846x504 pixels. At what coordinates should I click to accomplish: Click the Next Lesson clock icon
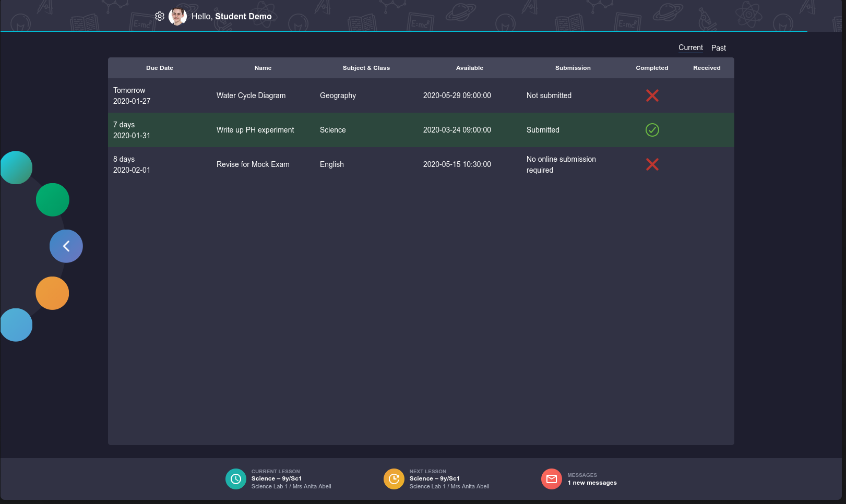pyautogui.click(x=394, y=479)
